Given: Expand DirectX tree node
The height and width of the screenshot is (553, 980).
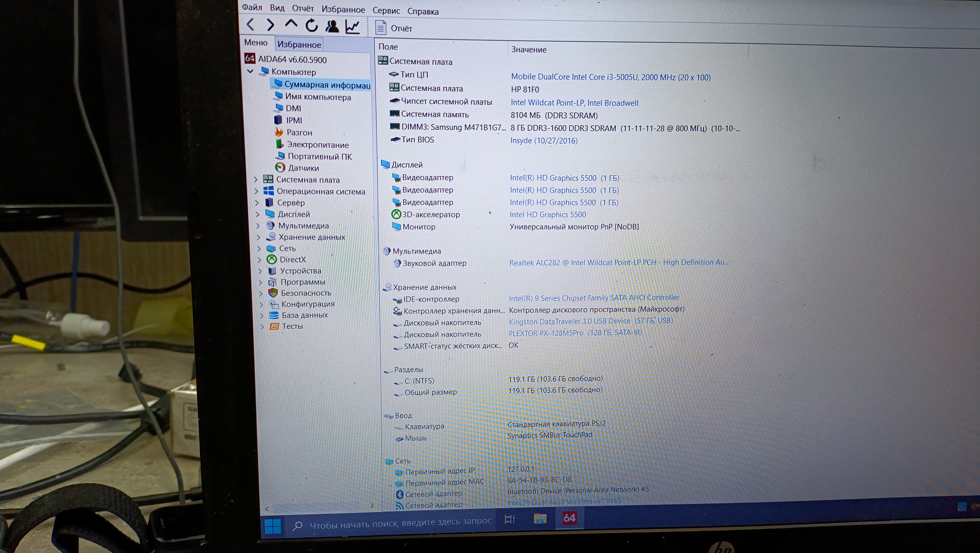Looking at the screenshot, I should coord(259,260).
